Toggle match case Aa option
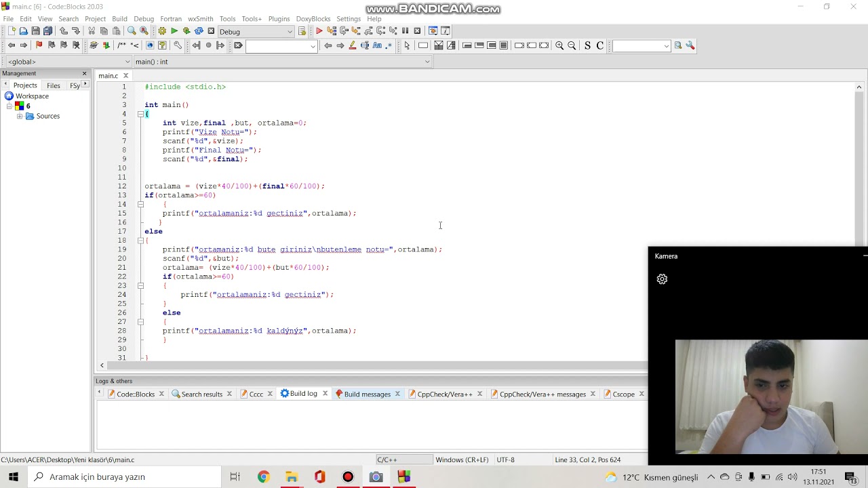The height and width of the screenshot is (488, 868). point(377,45)
